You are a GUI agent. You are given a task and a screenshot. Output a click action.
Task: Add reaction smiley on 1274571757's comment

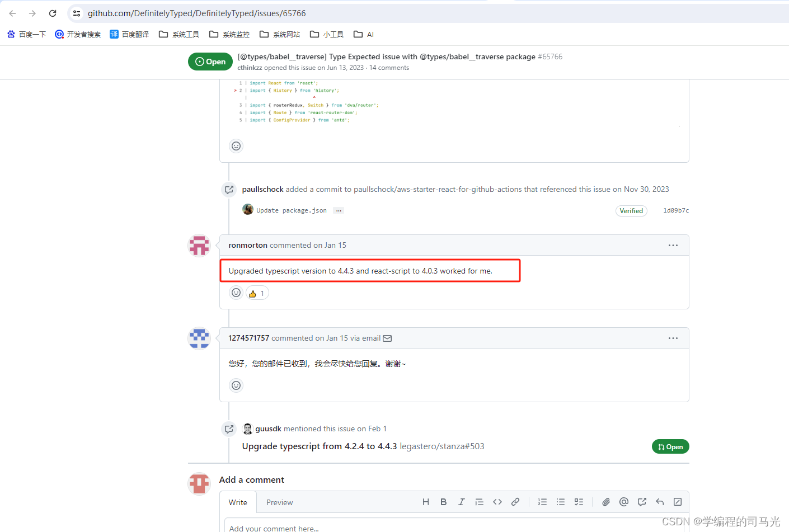236,385
